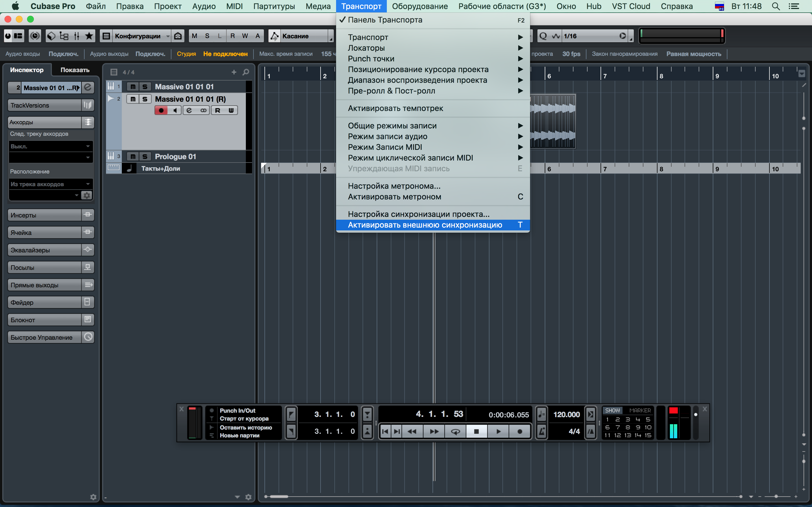Click the Play button in transport panel
Screen dimensions: 812x507
[x=498, y=432]
